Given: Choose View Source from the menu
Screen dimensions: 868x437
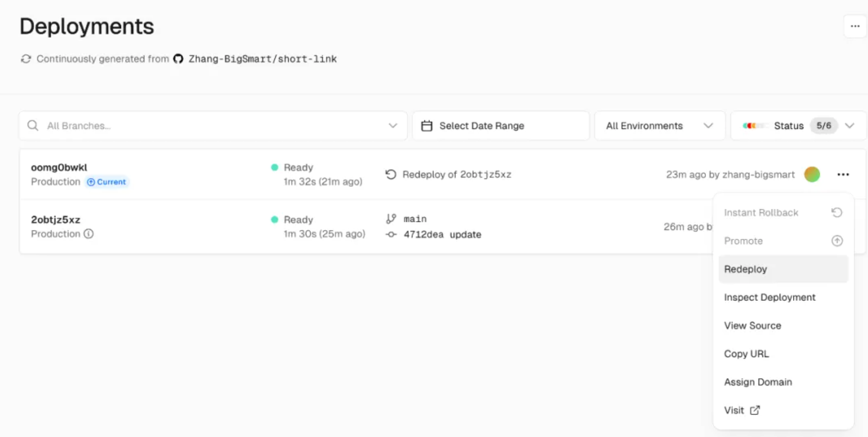Looking at the screenshot, I should 783,326.
